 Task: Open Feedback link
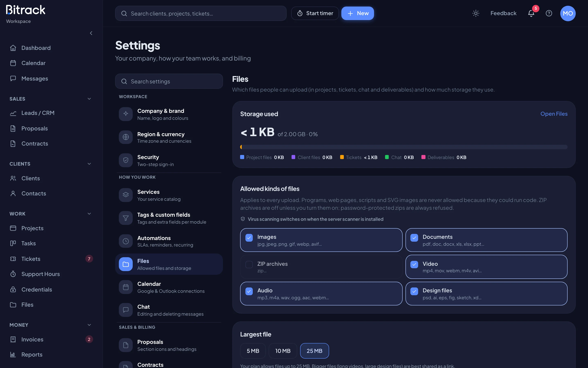point(503,13)
